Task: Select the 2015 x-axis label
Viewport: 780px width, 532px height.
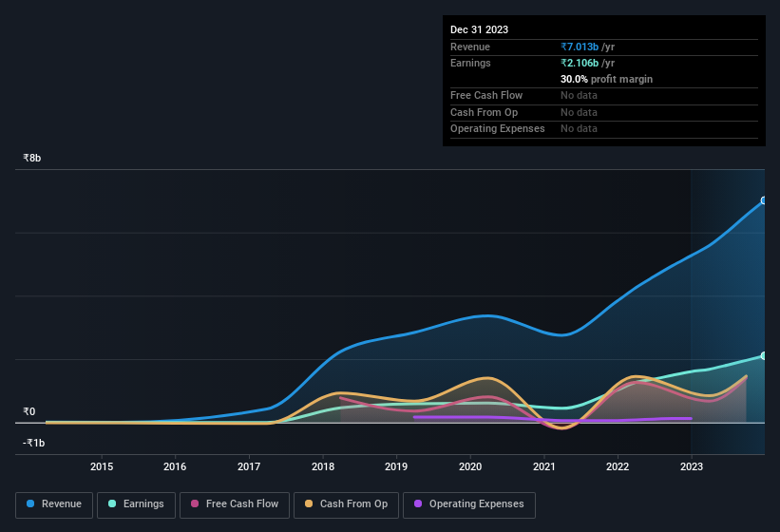Action: coord(102,466)
